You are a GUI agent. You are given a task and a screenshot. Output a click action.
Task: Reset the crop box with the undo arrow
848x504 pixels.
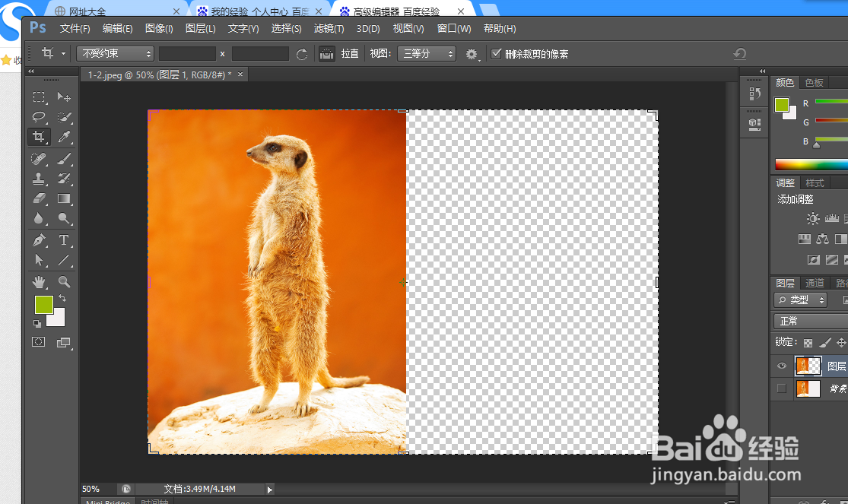pyautogui.click(x=740, y=53)
